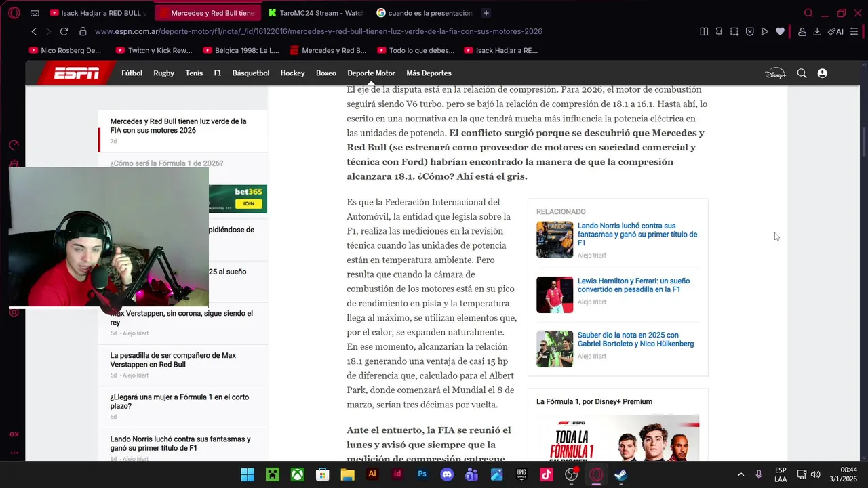868x488 pixels.
Task: Open the taskbar volume control
Action: pyautogui.click(x=815, y=474)
